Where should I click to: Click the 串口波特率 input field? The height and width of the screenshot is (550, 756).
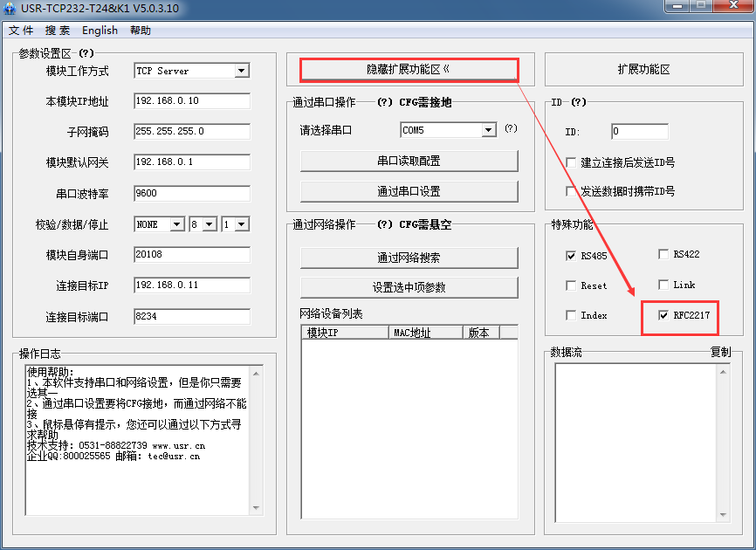coord(191,193)
